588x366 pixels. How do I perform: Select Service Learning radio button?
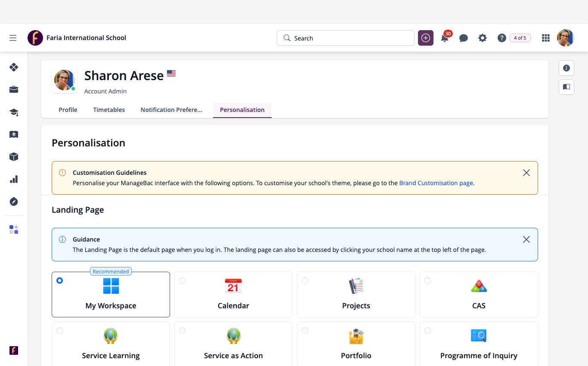coord(59,330)
